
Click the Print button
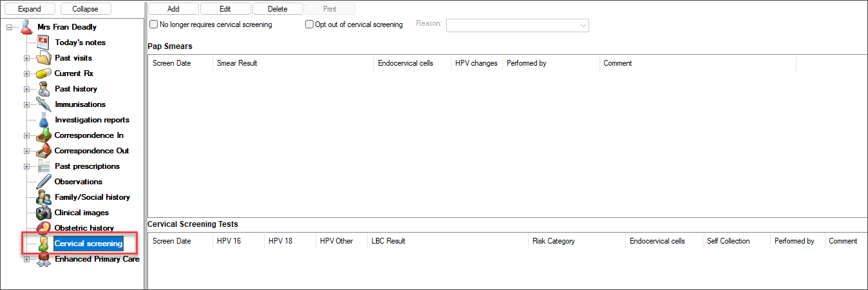click(x=330, y=9)
